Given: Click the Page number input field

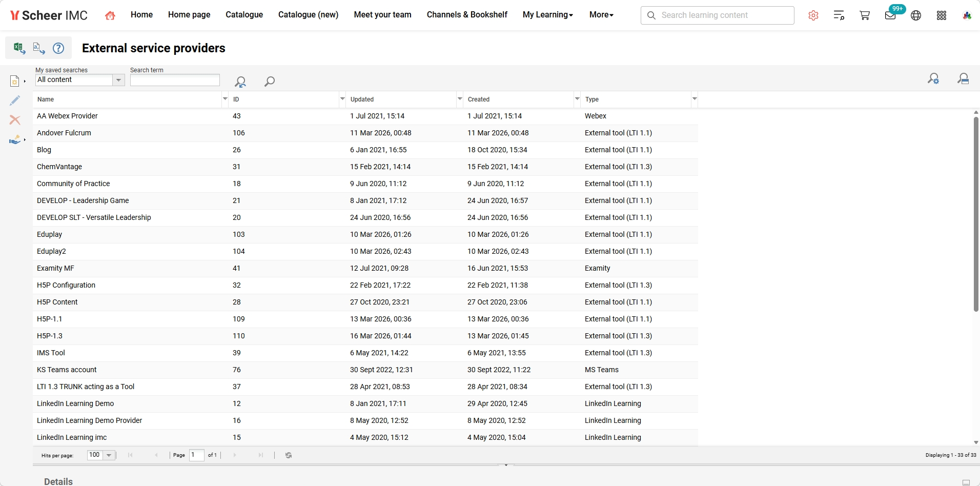Looking at the screenshot, I should 197,455.
